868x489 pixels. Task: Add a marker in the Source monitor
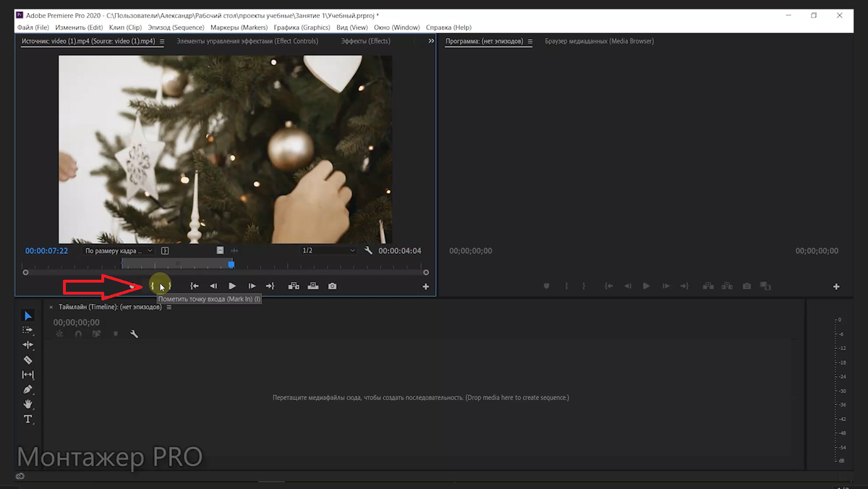tap(132, 286)
